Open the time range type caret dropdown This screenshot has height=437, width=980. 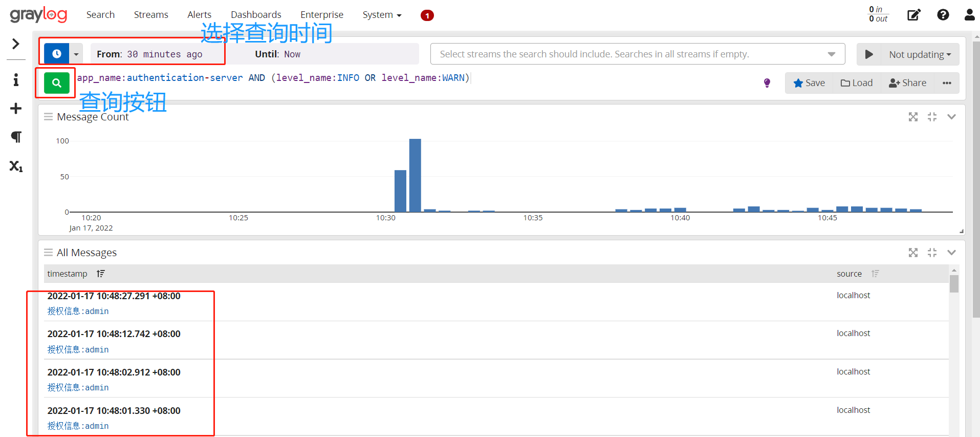pyautogui.click(x=76, y=54)
